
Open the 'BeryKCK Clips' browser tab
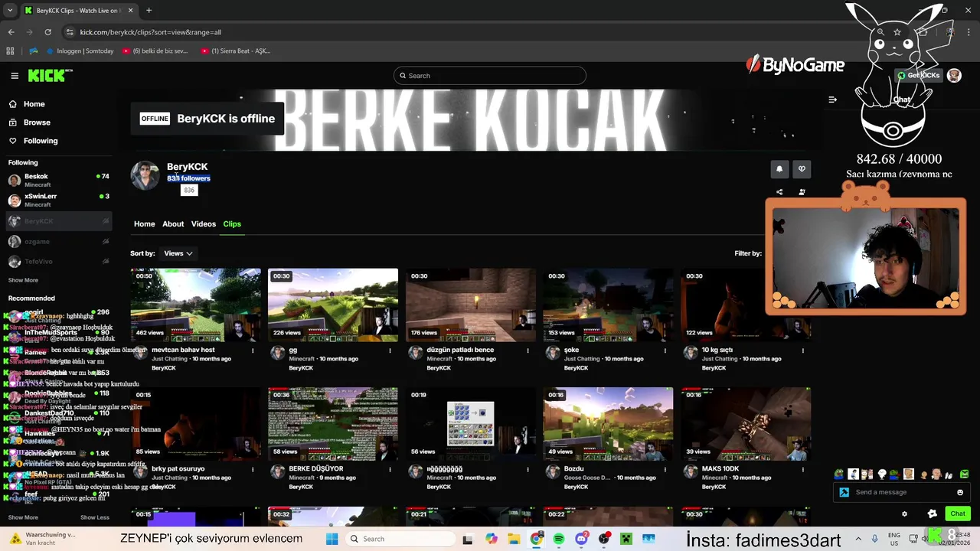78,11
